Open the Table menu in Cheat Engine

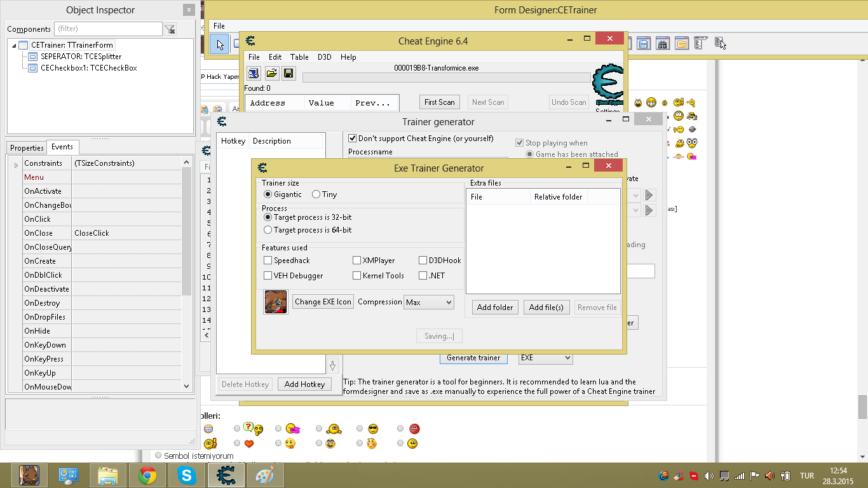point(299,57)
